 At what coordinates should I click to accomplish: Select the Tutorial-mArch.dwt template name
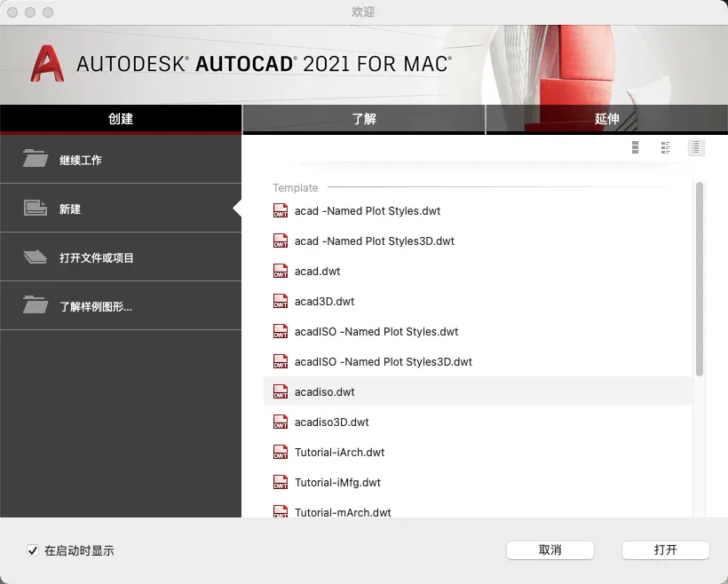[343, 512]
